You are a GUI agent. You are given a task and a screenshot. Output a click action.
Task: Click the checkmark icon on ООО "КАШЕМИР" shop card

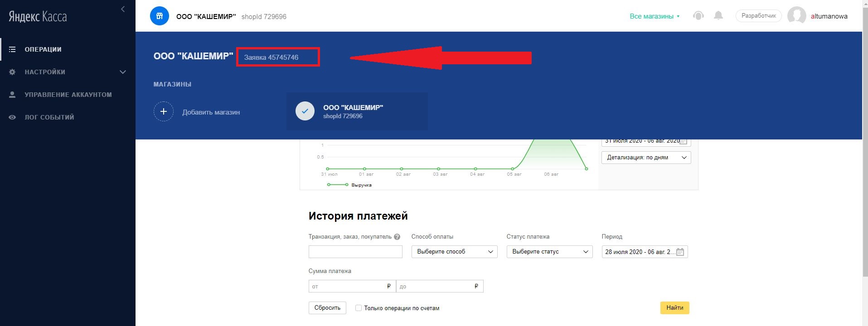pyautogui.click(x=305, y=111)
